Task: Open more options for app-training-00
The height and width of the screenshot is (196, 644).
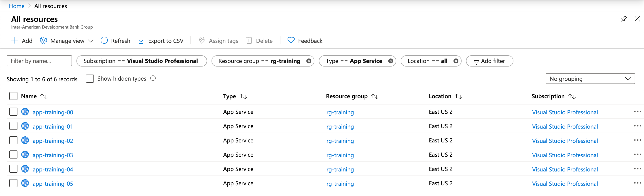Action: [638, 112]
